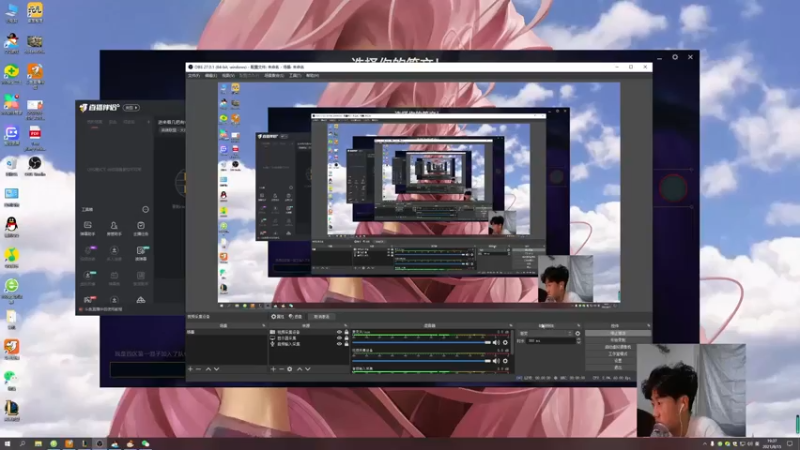The image size is (800, 450).
Task: Open the first toolbox tool in 直播伴侣
Action: pos(88,229)
